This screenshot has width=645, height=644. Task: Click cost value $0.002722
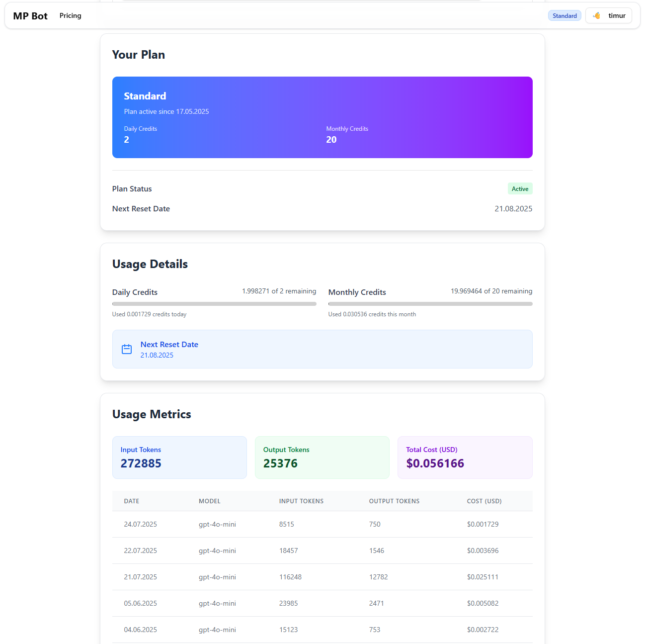pyautogui.click(x=483, y=630)
